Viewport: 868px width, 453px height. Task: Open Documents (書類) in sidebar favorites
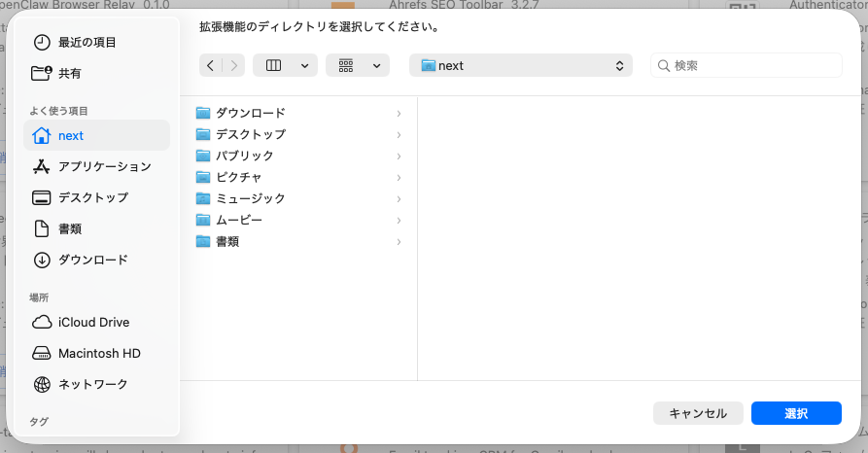point(69,228)
